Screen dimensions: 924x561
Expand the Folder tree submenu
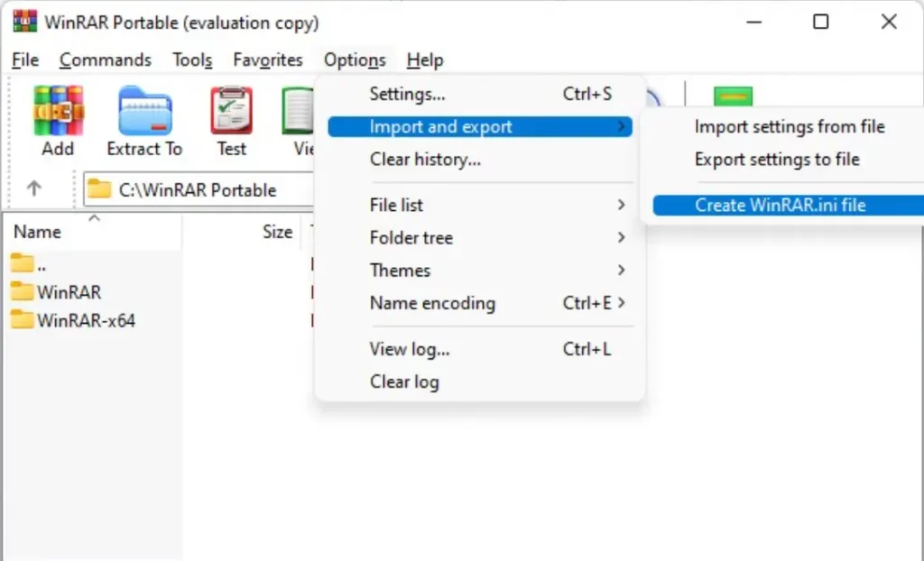click(411, 237)
